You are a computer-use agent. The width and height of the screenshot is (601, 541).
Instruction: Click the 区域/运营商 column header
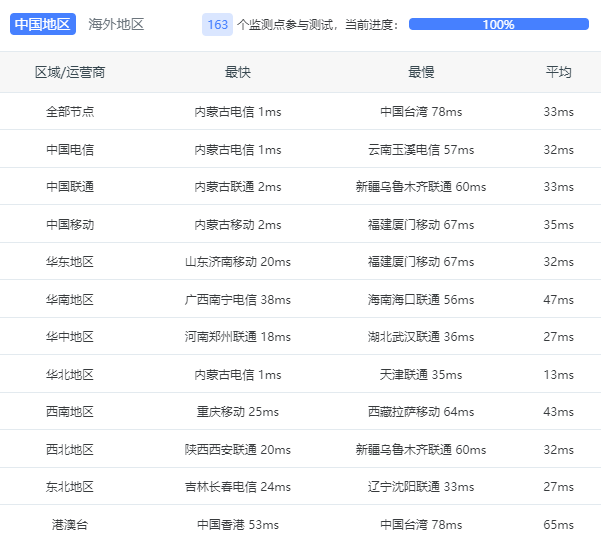point(70,72)
